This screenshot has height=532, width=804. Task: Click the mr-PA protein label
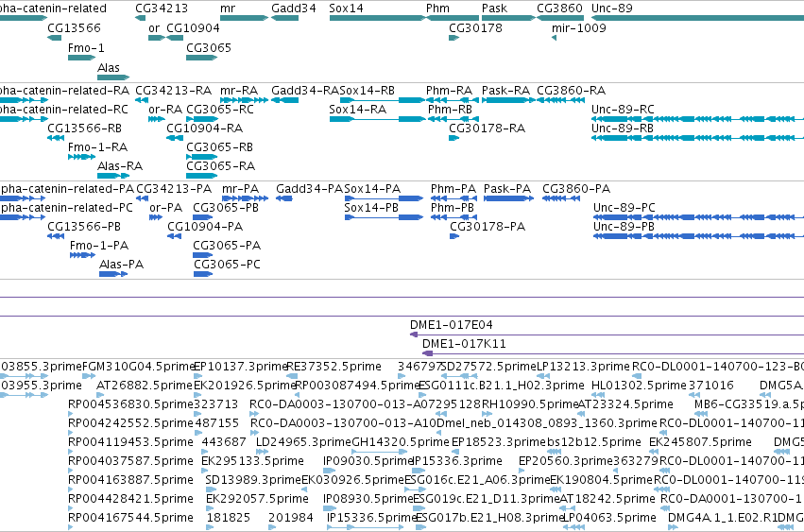click(241, 189)
